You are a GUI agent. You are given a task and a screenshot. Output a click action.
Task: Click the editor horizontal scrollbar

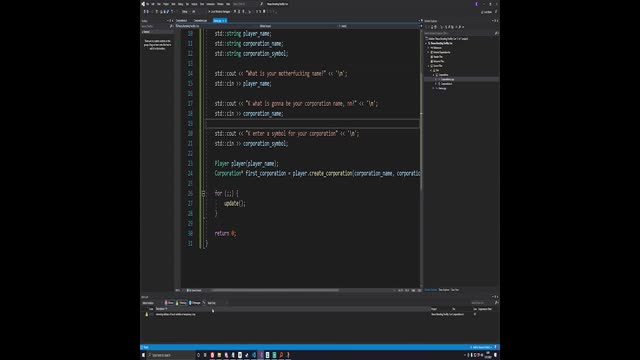click(x=276, y=290)
